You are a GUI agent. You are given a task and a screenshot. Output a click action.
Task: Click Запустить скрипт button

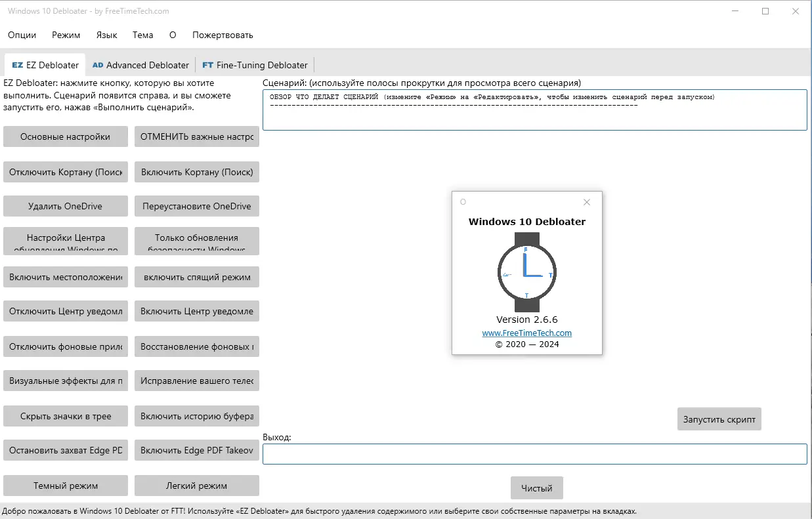(x=719, y=419)
